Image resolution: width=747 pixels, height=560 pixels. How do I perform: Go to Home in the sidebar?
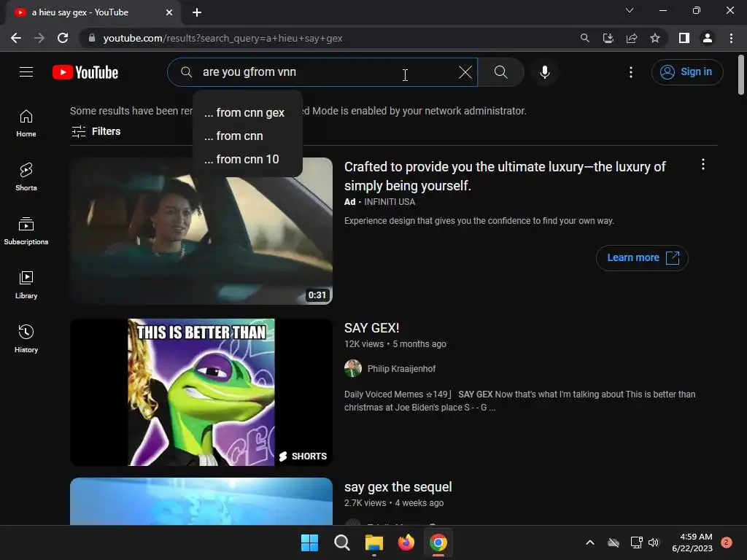(x=26, y=122)
